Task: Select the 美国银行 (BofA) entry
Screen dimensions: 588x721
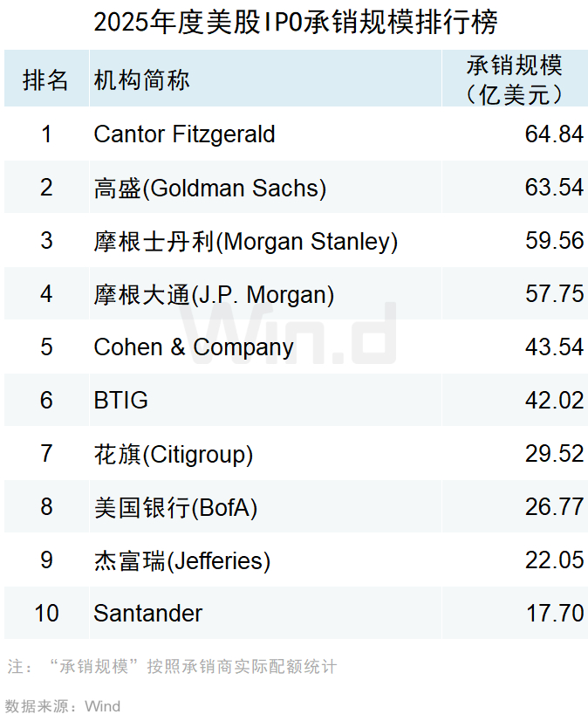Action: pyautogui.click(x=175, y=507)
